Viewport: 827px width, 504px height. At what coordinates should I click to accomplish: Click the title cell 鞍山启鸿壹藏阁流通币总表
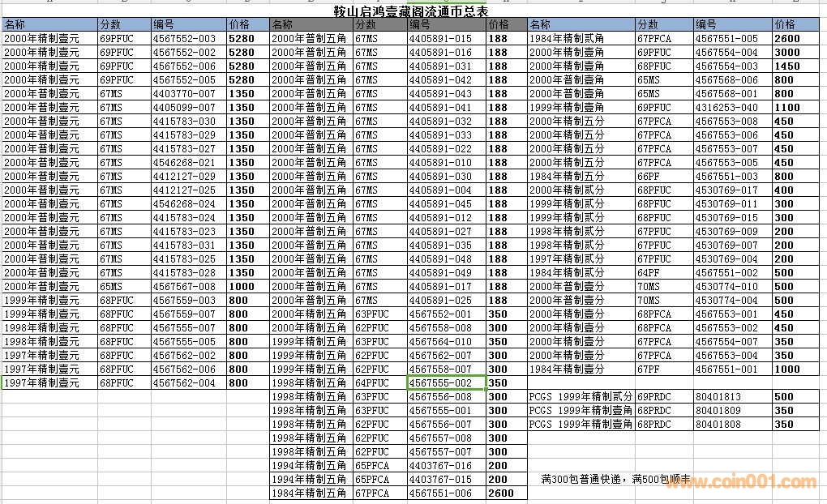(411, 11)
